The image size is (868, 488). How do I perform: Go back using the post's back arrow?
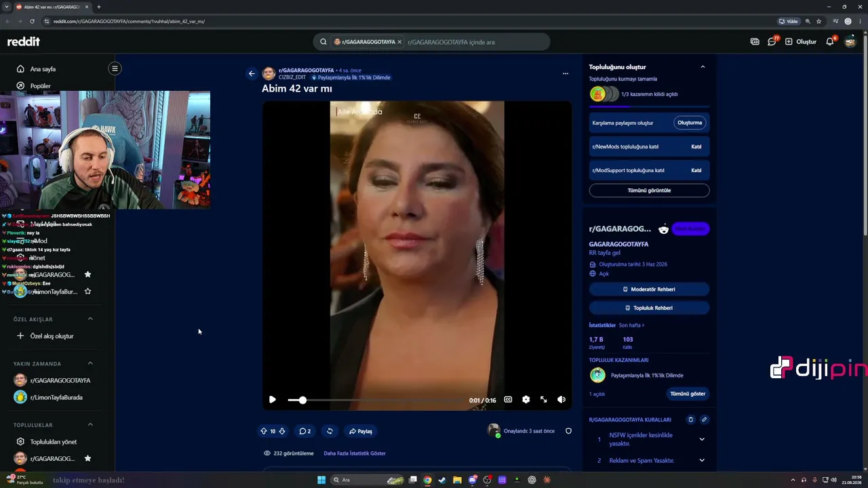coord(252,73)
